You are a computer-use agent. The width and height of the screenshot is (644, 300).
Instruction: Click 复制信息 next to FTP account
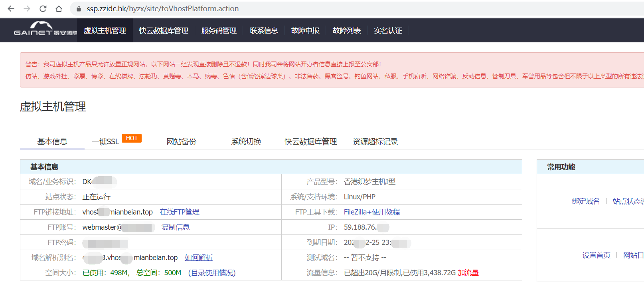point(175,227)
